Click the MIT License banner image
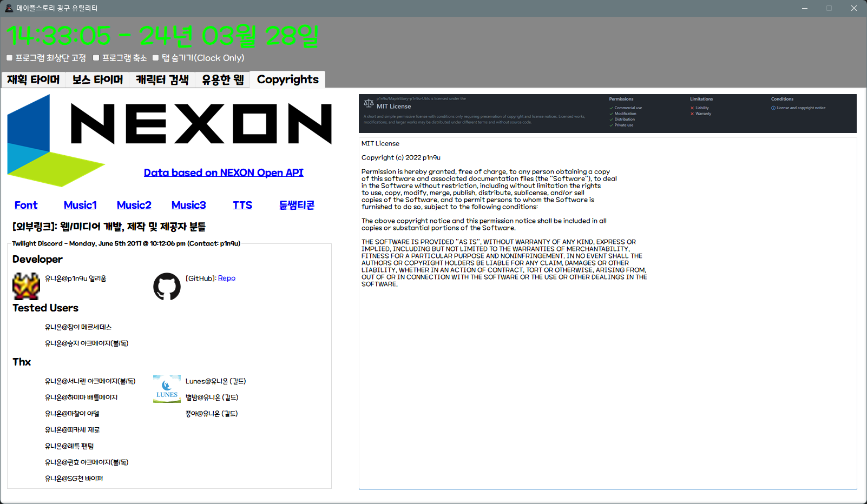Screen dimensions: 867x504 [608, 114]
